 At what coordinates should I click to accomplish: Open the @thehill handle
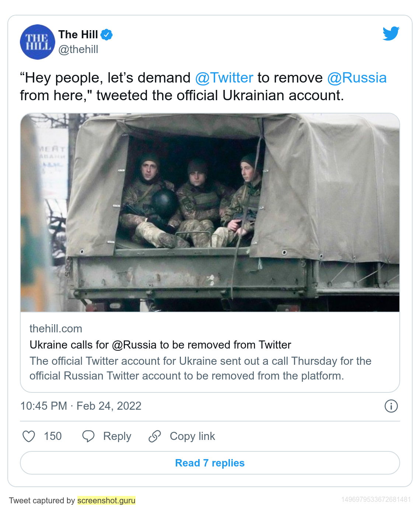point(78,49)
